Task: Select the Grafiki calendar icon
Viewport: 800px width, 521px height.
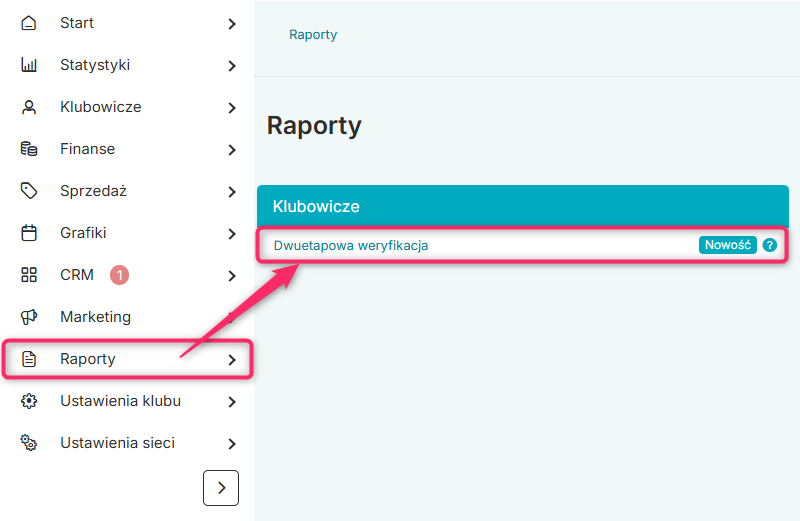Action: coord(29,233)
